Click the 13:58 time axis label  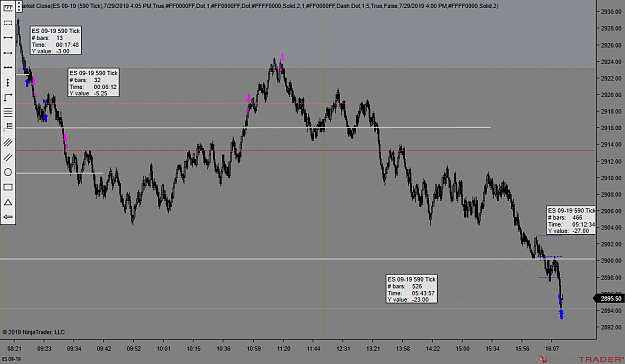point(403,348)
